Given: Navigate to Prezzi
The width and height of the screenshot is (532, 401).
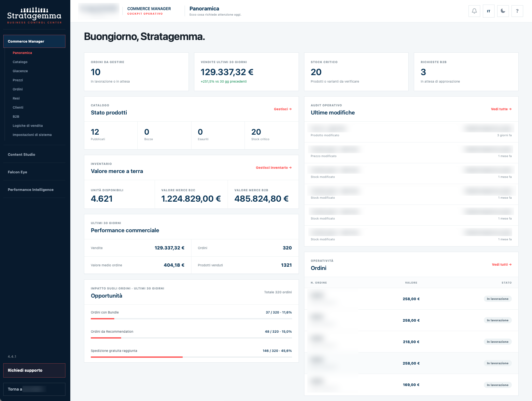Looking at the screenshot, I should click(18, 80).
